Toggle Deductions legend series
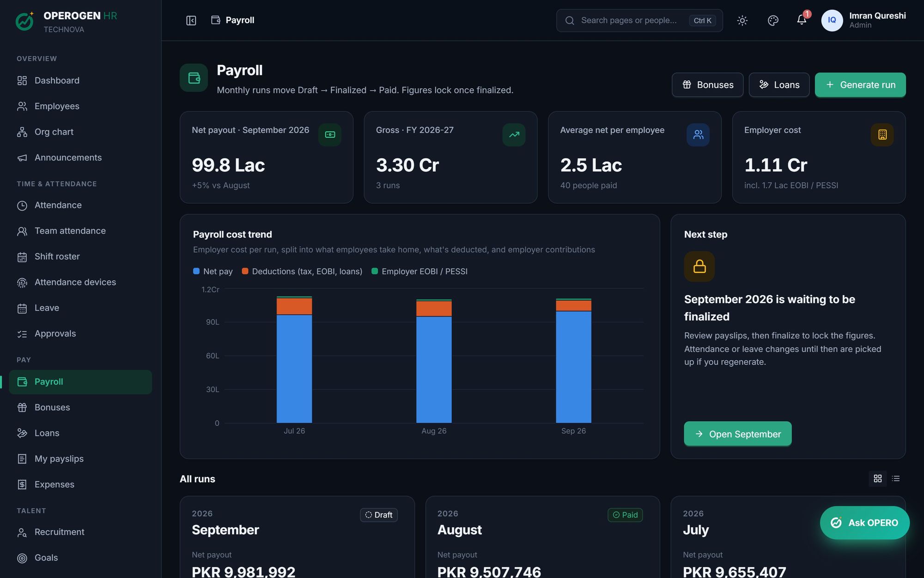Screen dimensions: 924x578 (302, 271)
